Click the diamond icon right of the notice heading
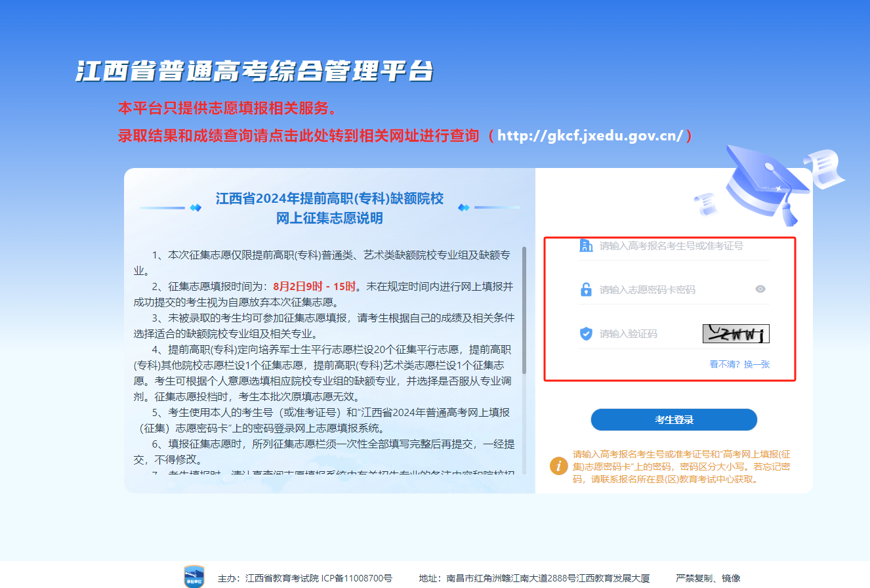The width and height of the screenshot is (870, 588). coord(464,208)
